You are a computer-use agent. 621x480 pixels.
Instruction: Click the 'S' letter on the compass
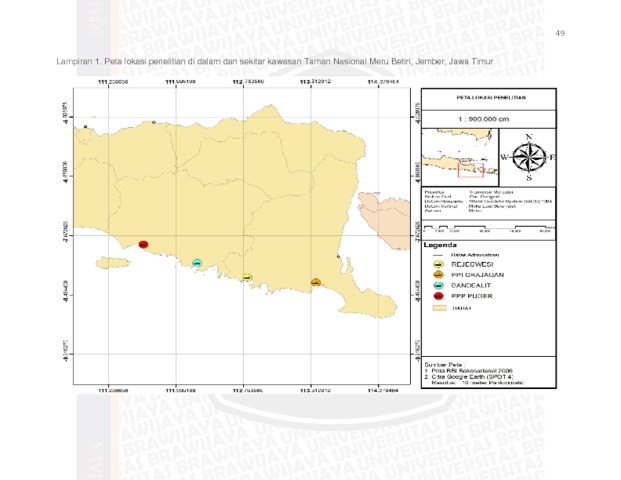[529, 178]
